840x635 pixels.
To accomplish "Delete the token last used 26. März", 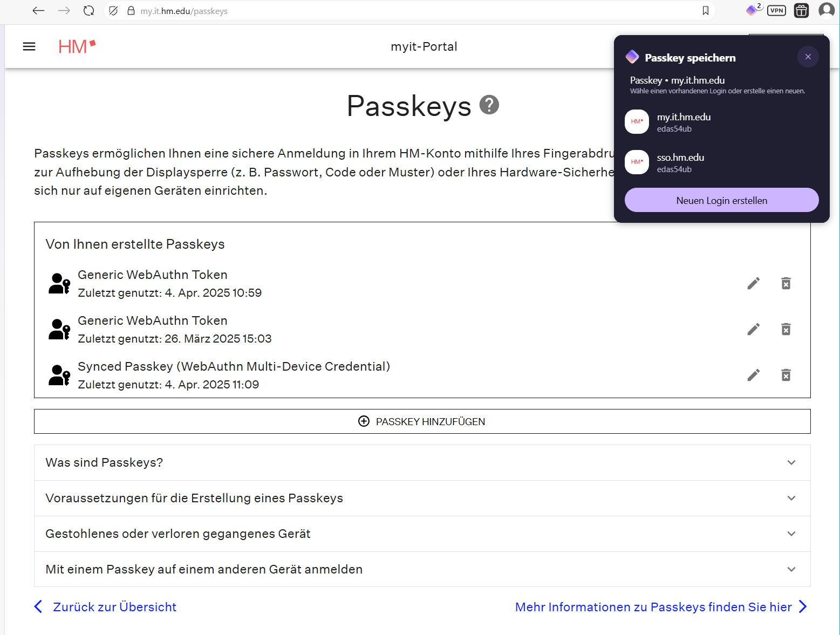I will pyautogui.click(x=786, y=329).
